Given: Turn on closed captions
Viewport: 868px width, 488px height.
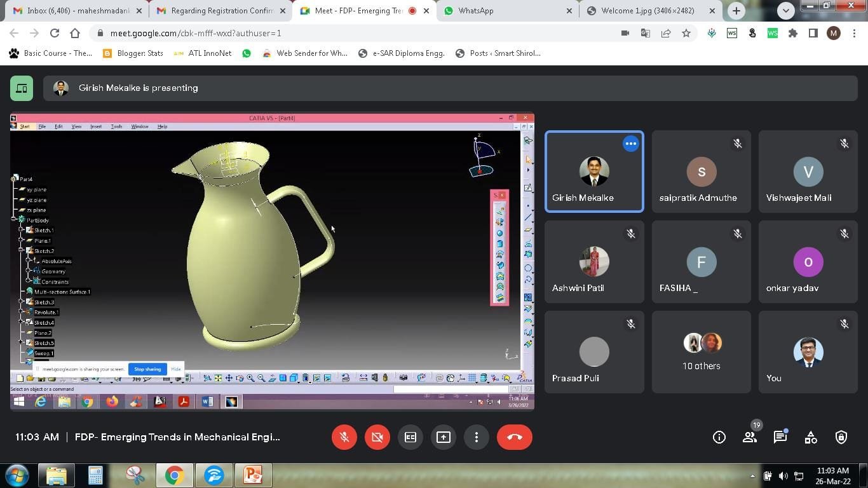Looking at the screenshot, I should [x=410, y=437].
